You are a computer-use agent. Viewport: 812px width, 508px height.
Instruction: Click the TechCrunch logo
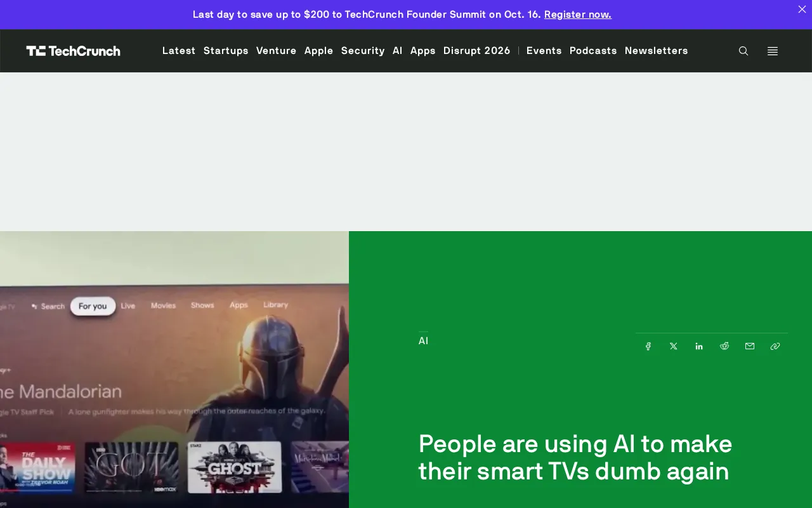click(x=73, y=51)
